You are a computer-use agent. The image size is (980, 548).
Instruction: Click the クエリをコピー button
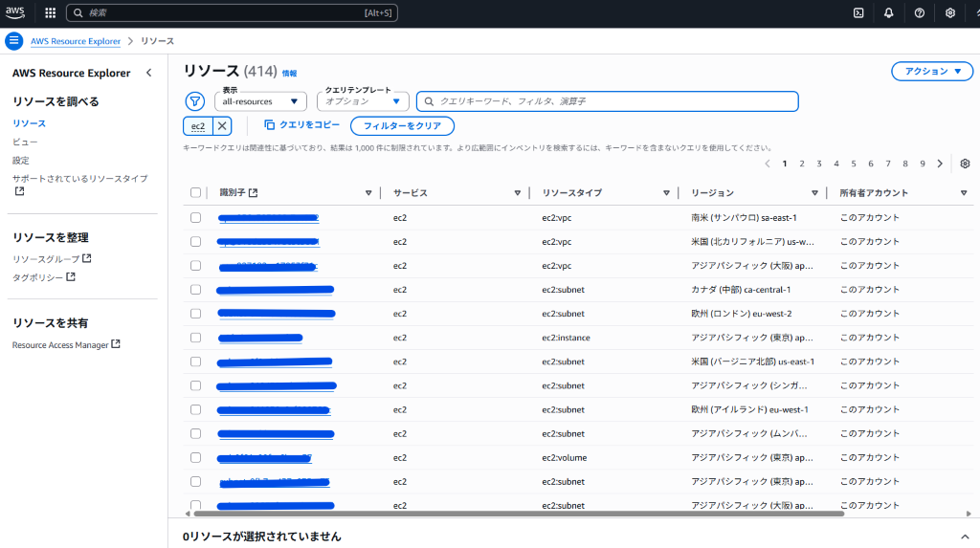click(301, 125)
